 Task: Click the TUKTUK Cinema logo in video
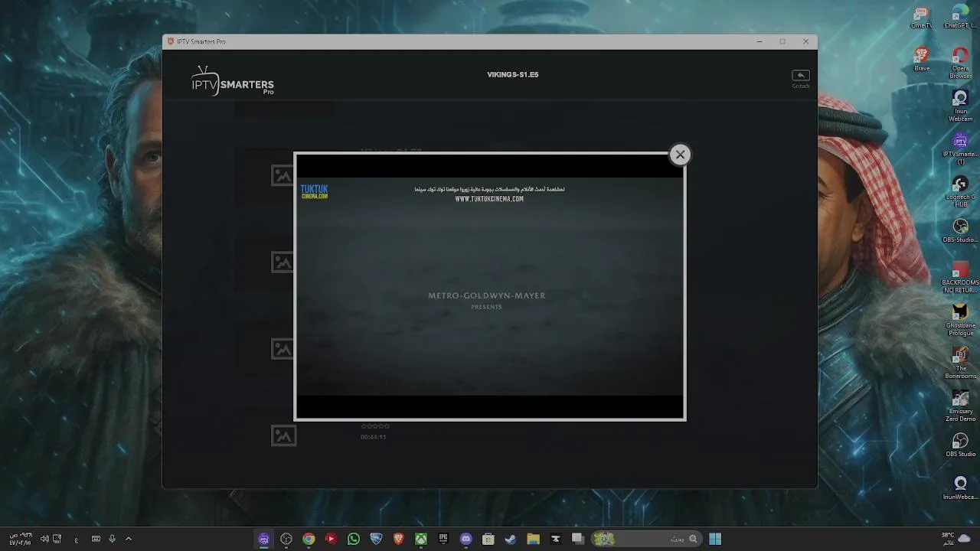coord(314,191)
